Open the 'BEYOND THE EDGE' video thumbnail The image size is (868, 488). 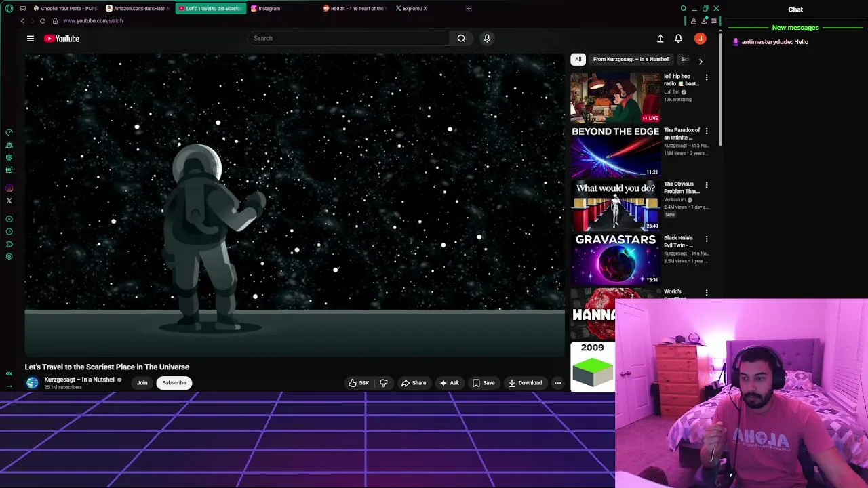point(615,151)
